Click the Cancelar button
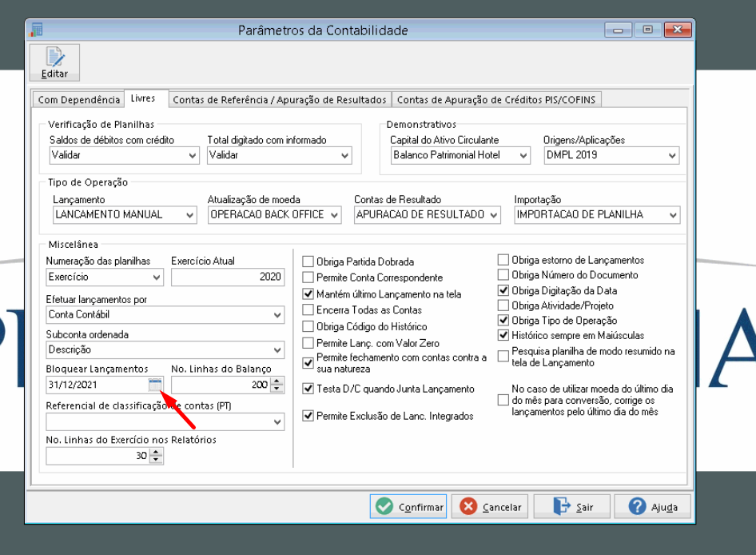The height and width of the screenshot is (555, 756). [x=489, y=507]
